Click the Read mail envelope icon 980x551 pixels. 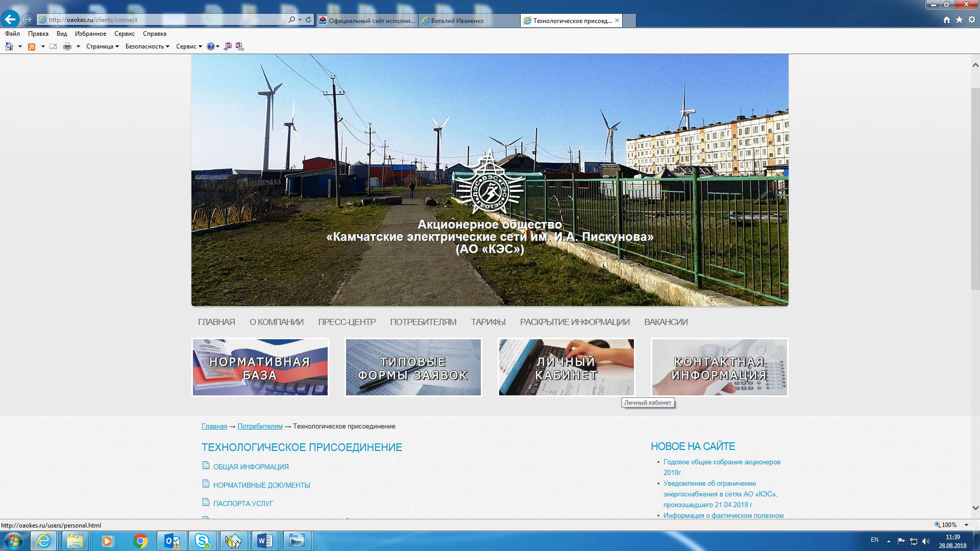[53, 46]
